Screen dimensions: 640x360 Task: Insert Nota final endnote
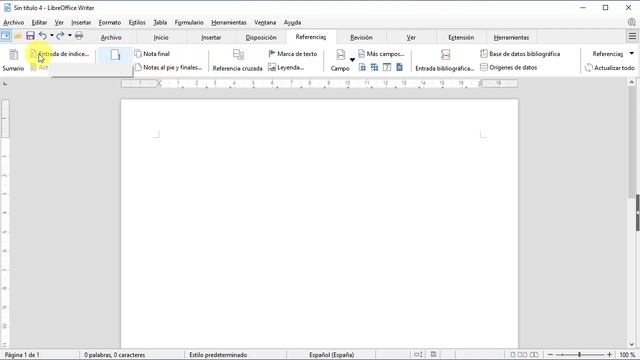152,54
